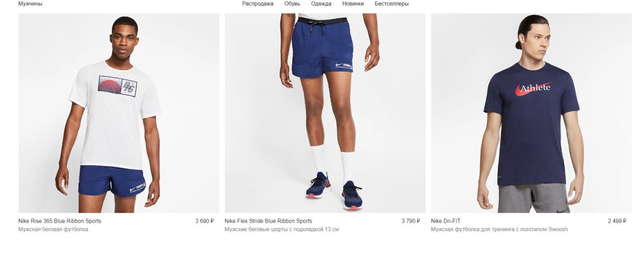Click the Мужская футболка для тренинга description
Viewport: 644px width, 262px height.
(499, 229)
